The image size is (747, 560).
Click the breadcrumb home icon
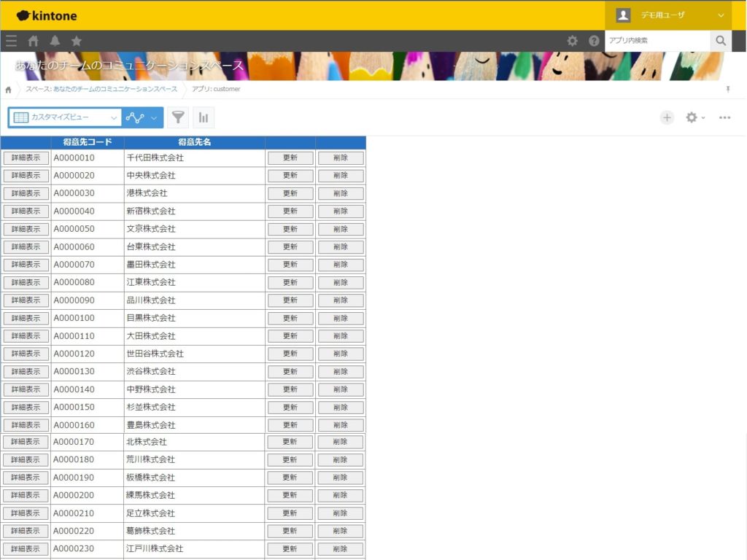pyautogui.click(x=8, y=90)
